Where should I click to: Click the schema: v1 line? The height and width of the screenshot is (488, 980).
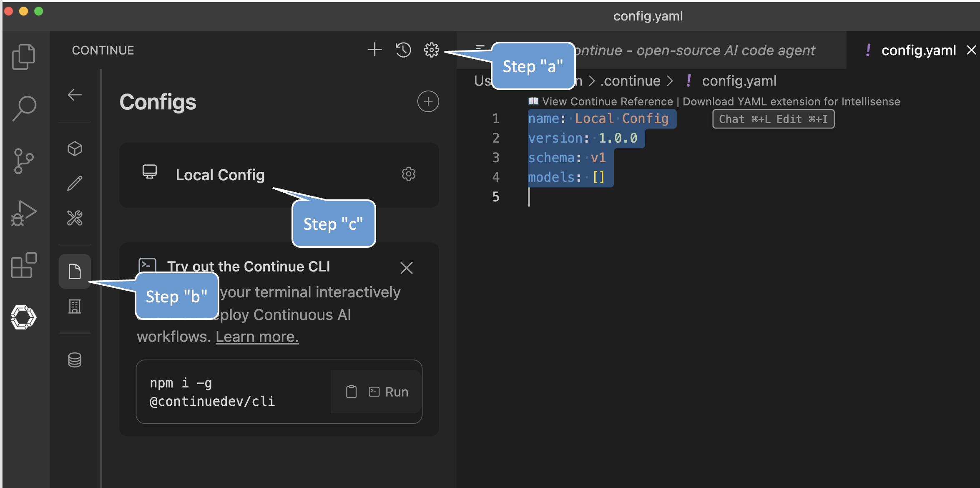567,158
